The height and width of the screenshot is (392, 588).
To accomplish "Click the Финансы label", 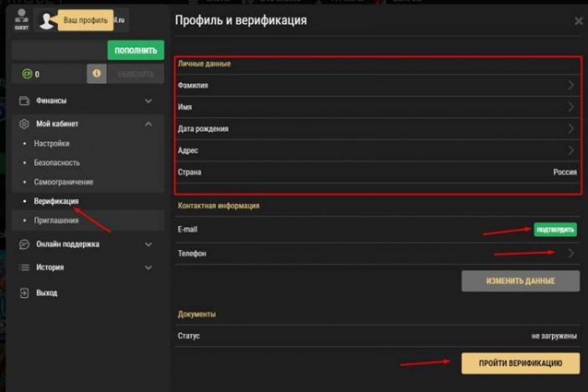I will point(51,101).
